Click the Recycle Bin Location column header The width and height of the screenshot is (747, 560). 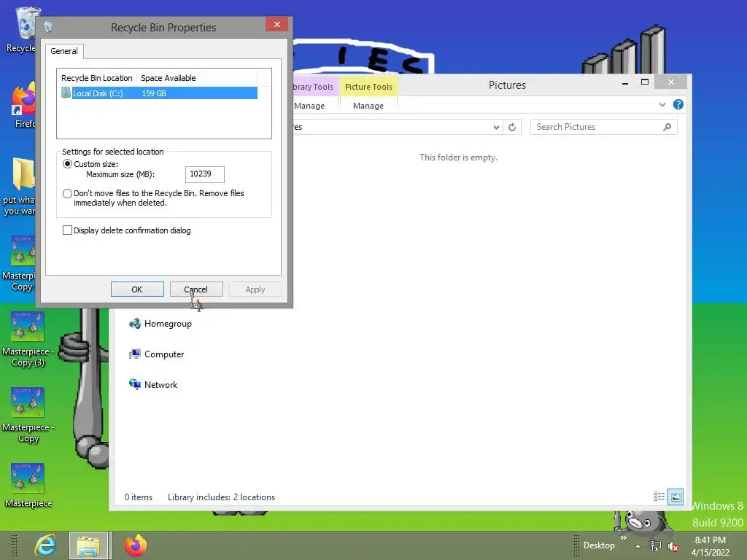pos(97,78)
